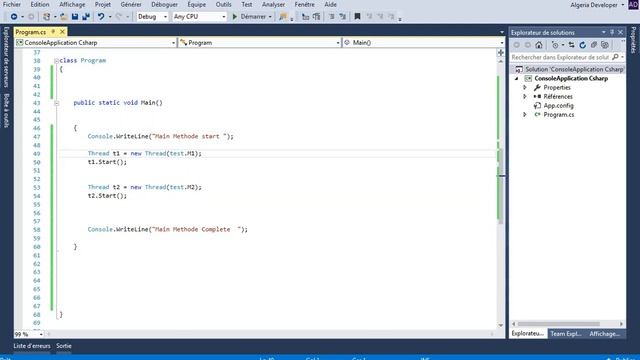Click the split editor icon above scrollbar
Screen dimensions: 640x360
tap(501, 53)
